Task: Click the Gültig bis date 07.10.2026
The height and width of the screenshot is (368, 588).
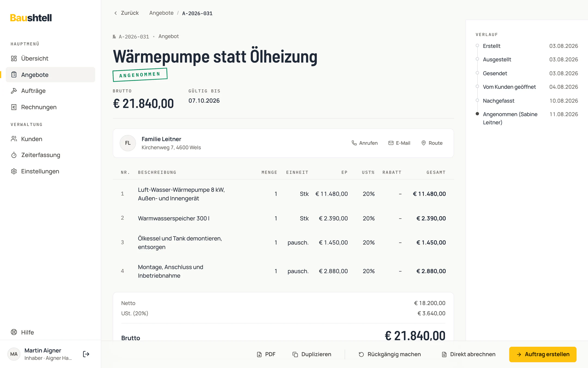Action: (204, 101)
